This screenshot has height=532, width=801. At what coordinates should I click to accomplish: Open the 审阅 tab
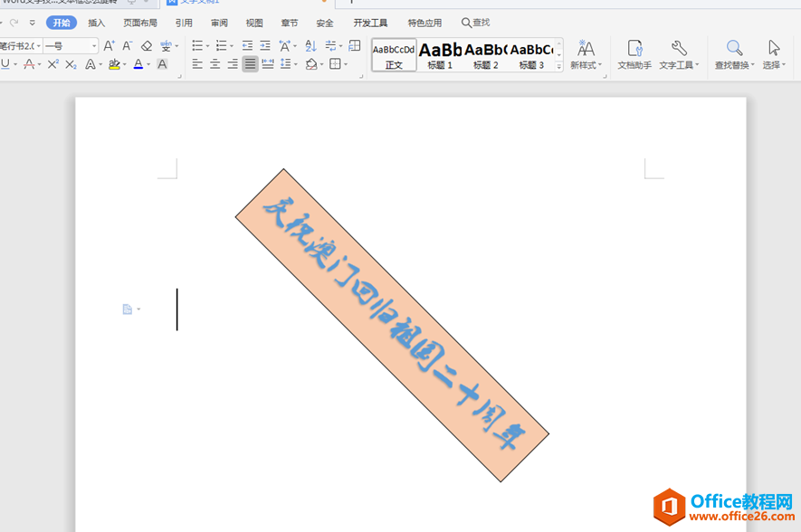[x=219, y=23]
